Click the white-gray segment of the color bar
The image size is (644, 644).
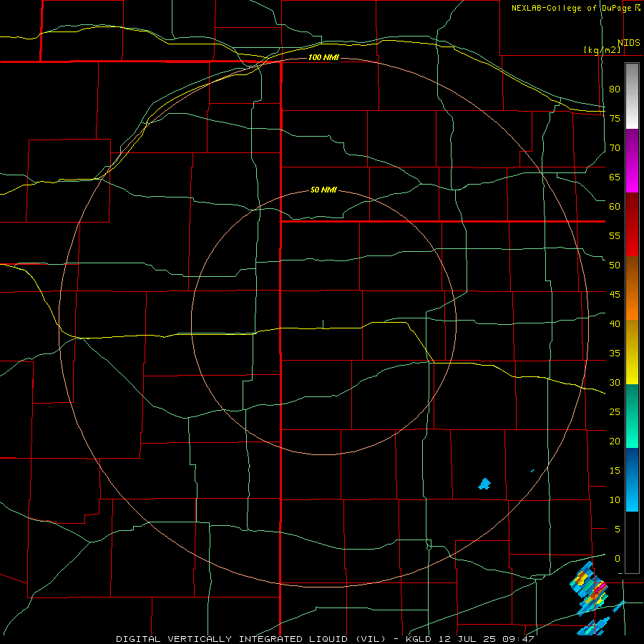632,96
